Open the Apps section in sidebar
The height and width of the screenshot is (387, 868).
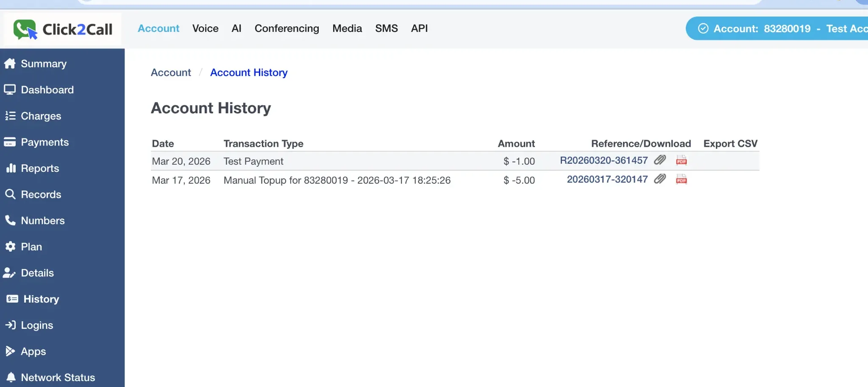coord(33,351)
